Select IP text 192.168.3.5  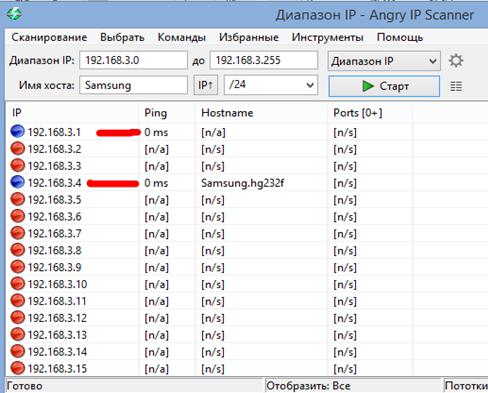[x=54, y=200]
